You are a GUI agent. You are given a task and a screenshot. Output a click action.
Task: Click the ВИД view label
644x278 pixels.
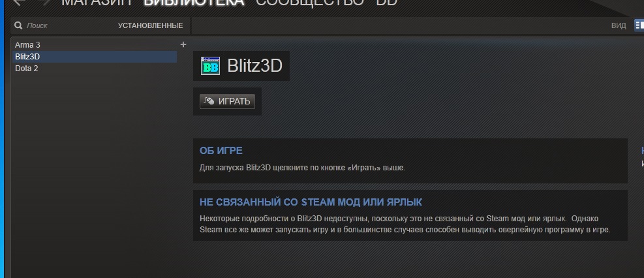point(619,25)
